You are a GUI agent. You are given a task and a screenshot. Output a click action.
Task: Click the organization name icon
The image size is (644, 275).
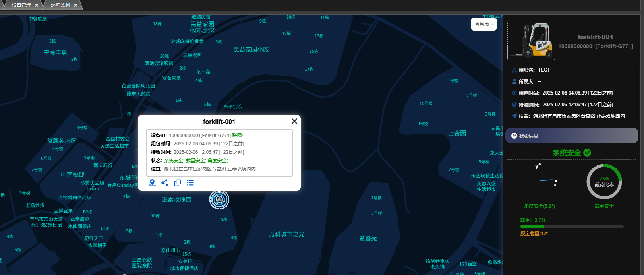[x=514, y=70]
